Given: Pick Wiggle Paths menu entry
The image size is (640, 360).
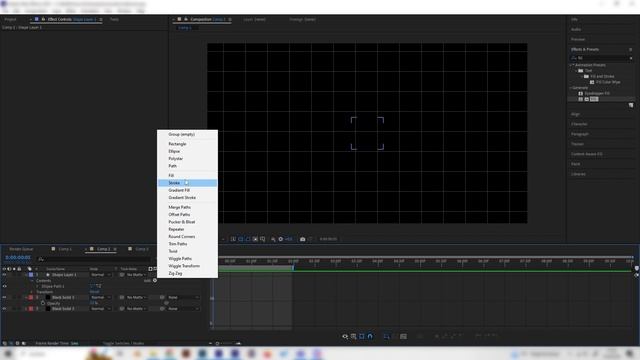Looking at the screenshot, I should pos(187,259).
